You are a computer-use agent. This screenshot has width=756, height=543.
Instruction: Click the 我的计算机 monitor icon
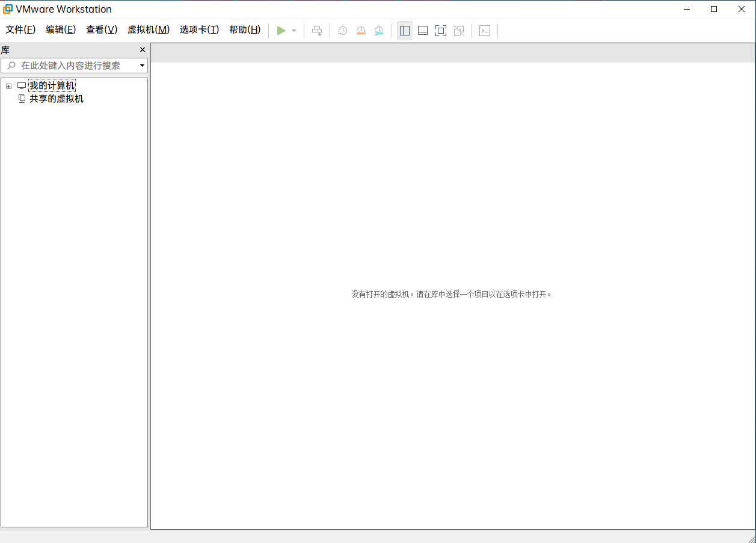[22, 86]
